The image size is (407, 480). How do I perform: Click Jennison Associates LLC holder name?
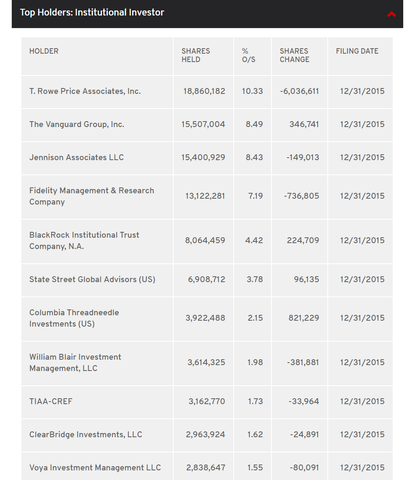[x=76, y=157]
